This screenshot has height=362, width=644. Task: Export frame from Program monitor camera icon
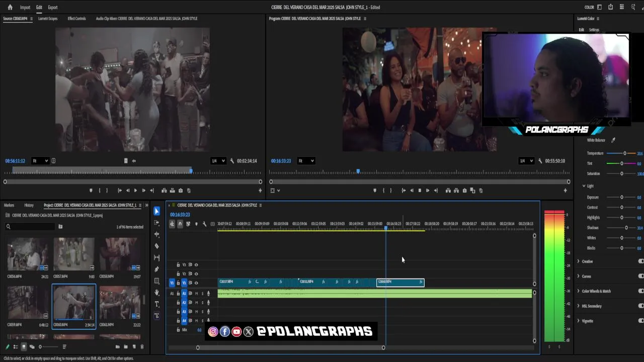[x=464, y=191]
